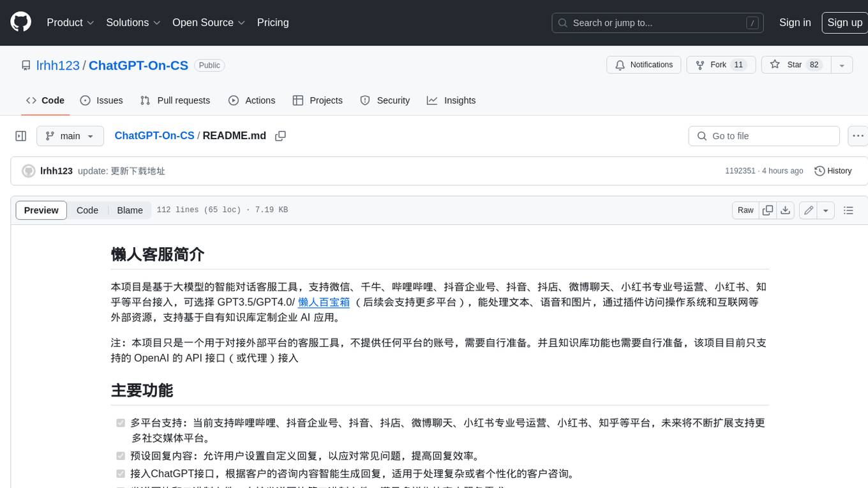Click the Public repository badge
Screen dimensions: 868x488
click(209, 65)
